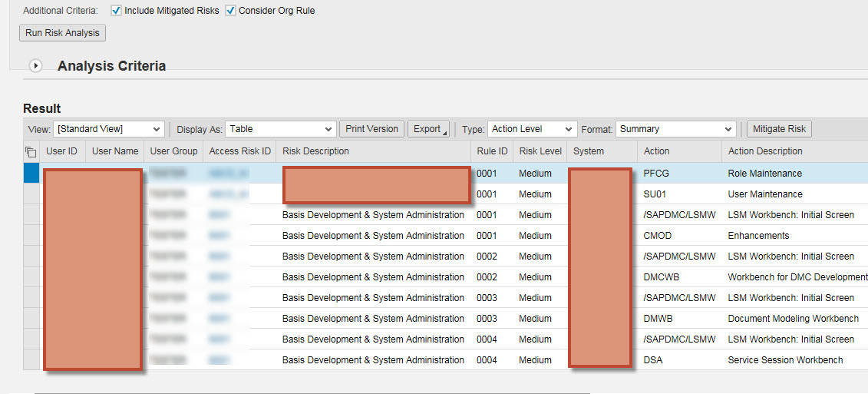Click Rule ID 0004 in the DSA row
This screenshot has height=394, width=868.
487,360
